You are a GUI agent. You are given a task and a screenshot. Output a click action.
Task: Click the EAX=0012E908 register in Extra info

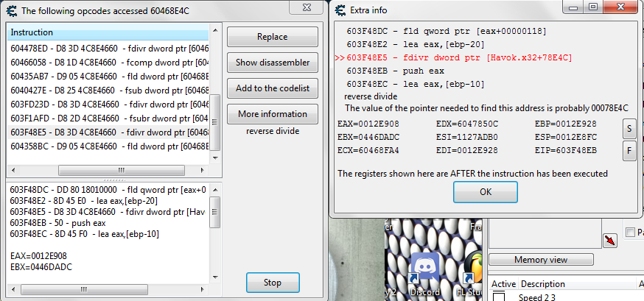pos(368,124)
